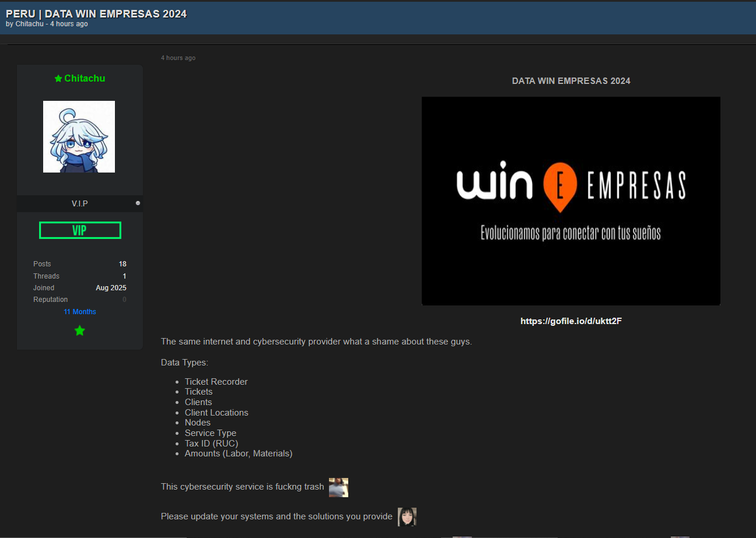The image size is (756, 538).
Task: Click the Threads count 1
Action: (124, 276)
